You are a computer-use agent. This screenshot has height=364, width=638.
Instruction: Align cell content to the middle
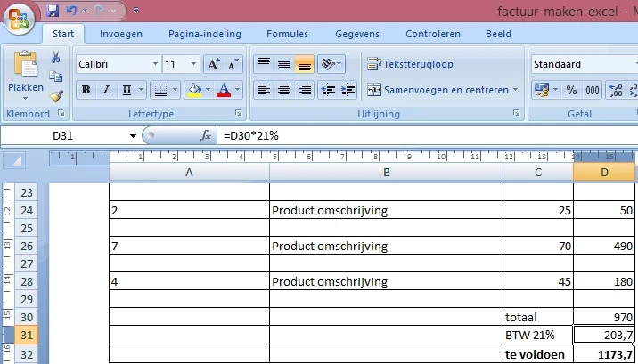pos(284,64)
